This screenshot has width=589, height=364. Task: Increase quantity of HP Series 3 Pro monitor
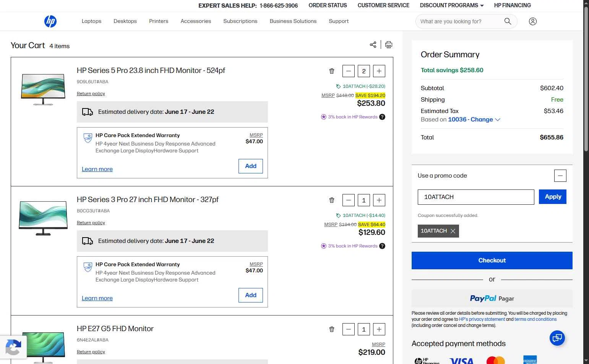tap(379, 200)
